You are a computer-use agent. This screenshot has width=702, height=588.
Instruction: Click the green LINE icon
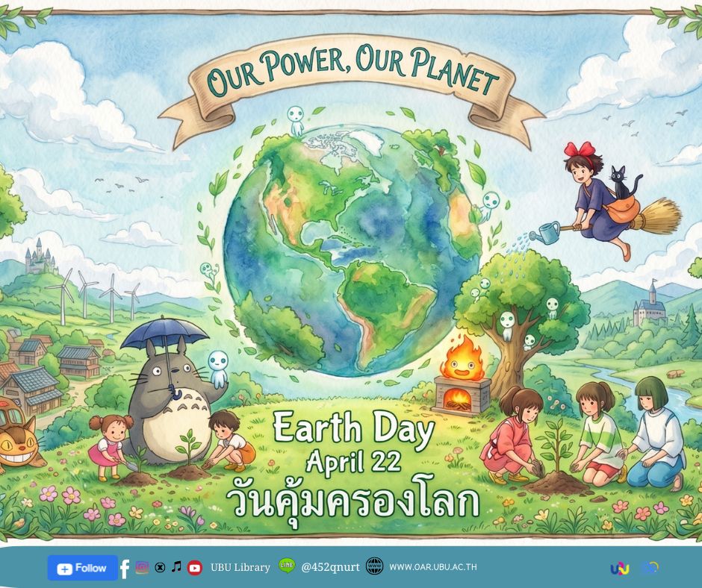tap(287, 566)
